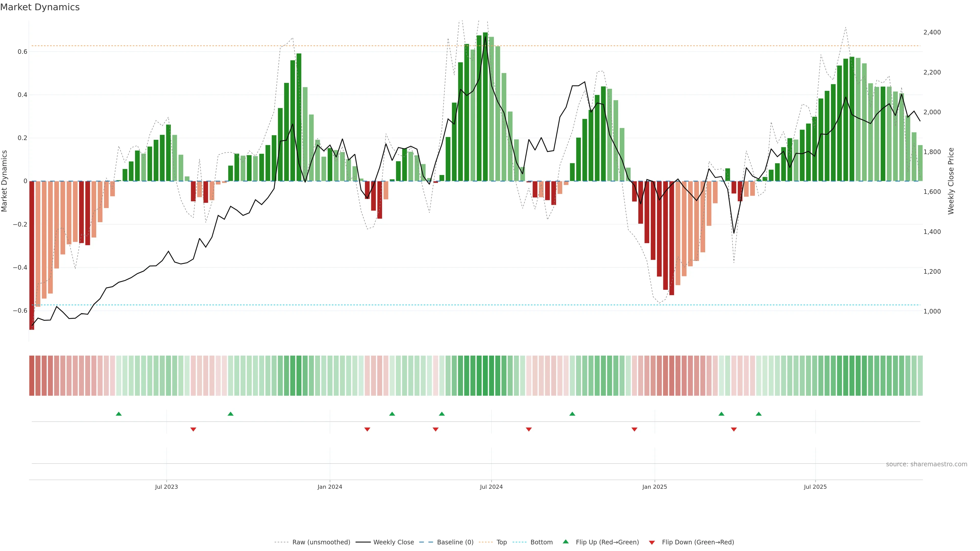The image size is (980, 551).
Task: Click green triangle icon in the legend
Action: point(566,542)
